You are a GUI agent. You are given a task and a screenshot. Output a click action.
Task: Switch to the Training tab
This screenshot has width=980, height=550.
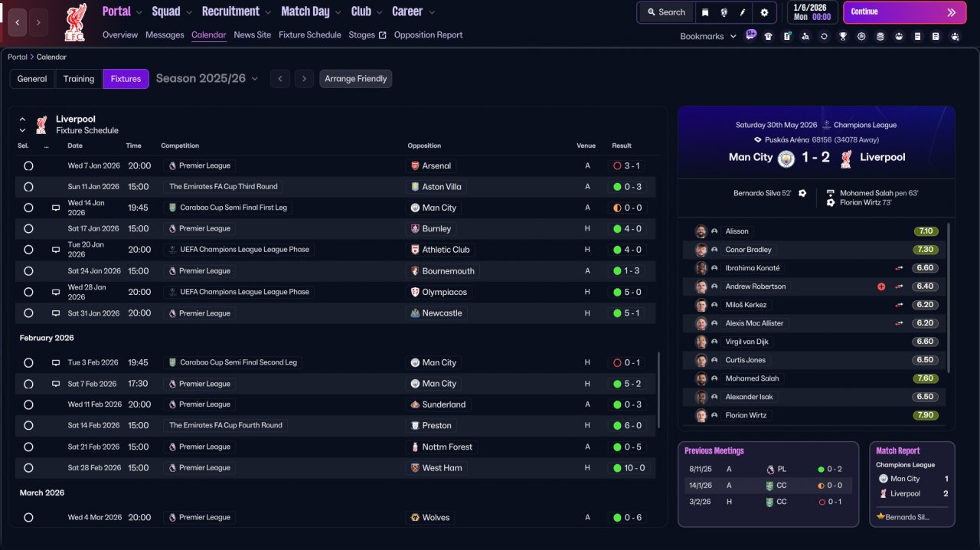(79, 79)
